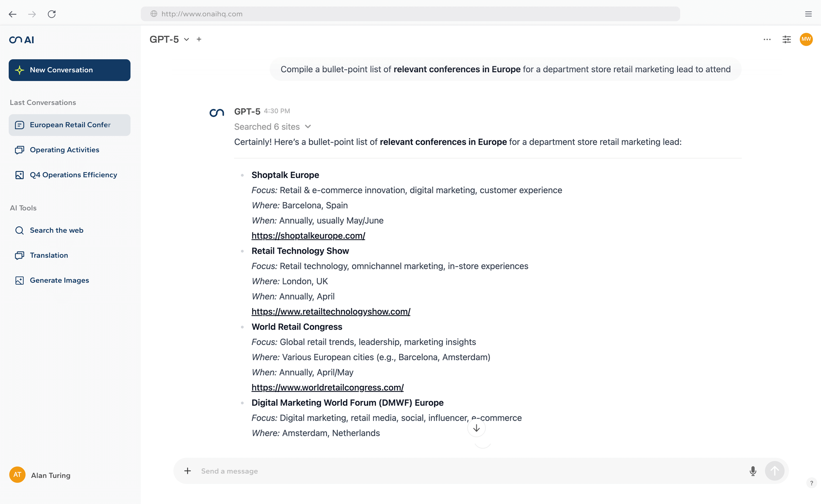Reload the page with the refresh icon
The width and height of the screenshot is (821, 504).
click(x=52, y=14)
